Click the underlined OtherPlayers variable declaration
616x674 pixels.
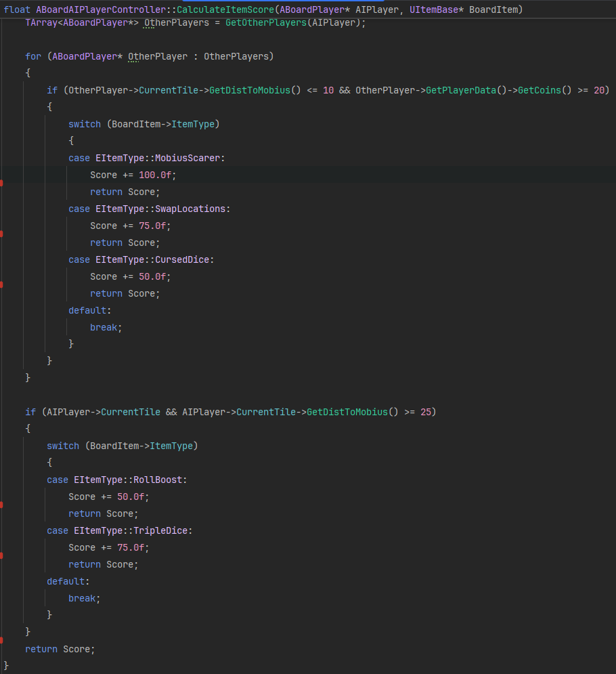pos(177,23)
